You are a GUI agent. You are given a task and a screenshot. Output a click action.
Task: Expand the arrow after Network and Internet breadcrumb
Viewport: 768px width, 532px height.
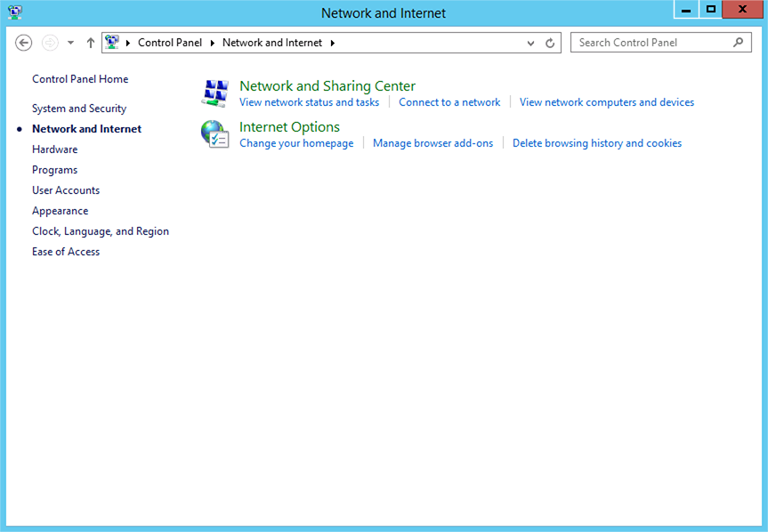tap(332, 43)
